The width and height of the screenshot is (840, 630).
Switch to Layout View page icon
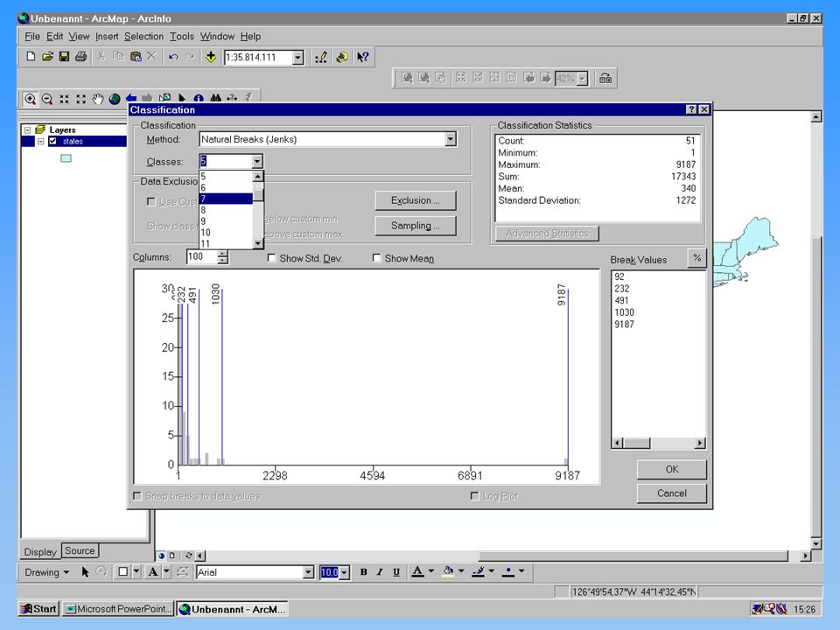[171, 556]
